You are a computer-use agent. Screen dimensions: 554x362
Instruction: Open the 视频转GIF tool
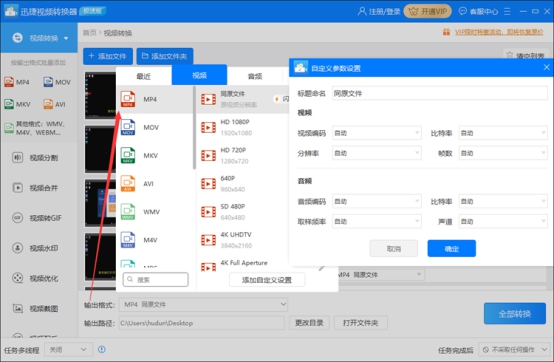pyautogui.click(x=37, y=218)
